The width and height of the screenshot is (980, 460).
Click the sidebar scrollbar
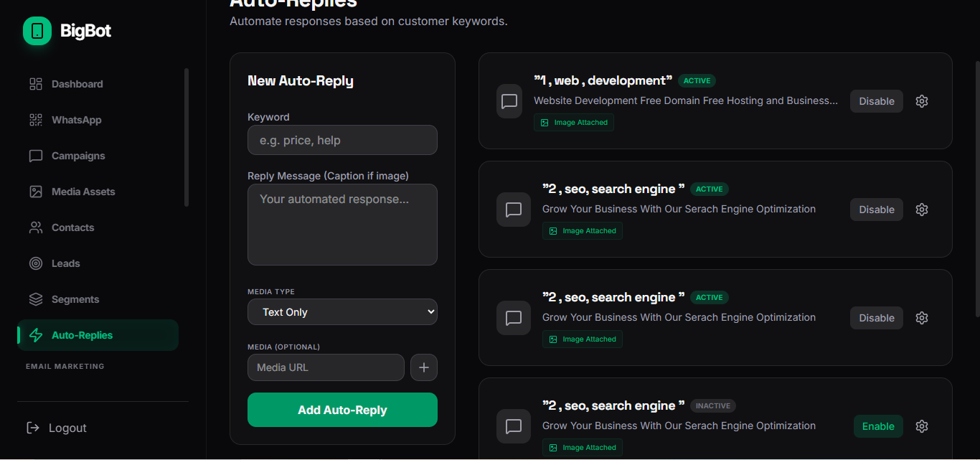click(187, 137)
